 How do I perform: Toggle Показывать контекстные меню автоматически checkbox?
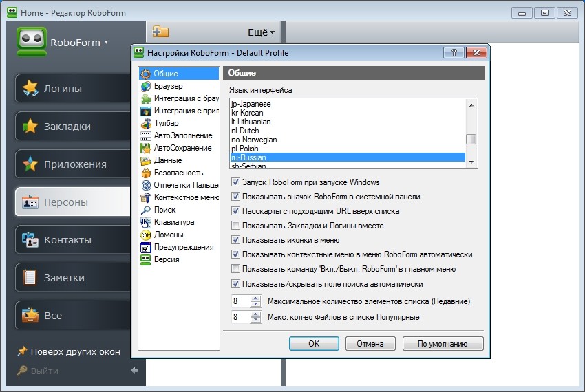(x=235, y=254)
